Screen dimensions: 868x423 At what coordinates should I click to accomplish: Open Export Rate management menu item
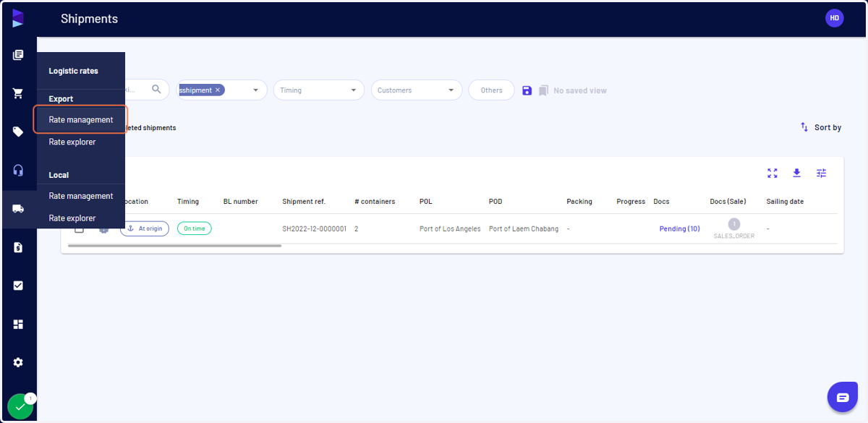pos(81,119)
